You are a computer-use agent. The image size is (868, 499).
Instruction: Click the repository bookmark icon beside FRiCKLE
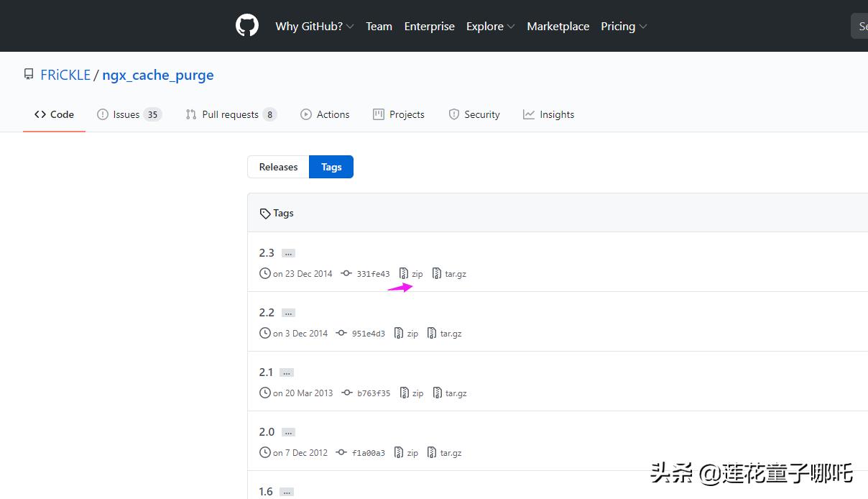(28, 74)
